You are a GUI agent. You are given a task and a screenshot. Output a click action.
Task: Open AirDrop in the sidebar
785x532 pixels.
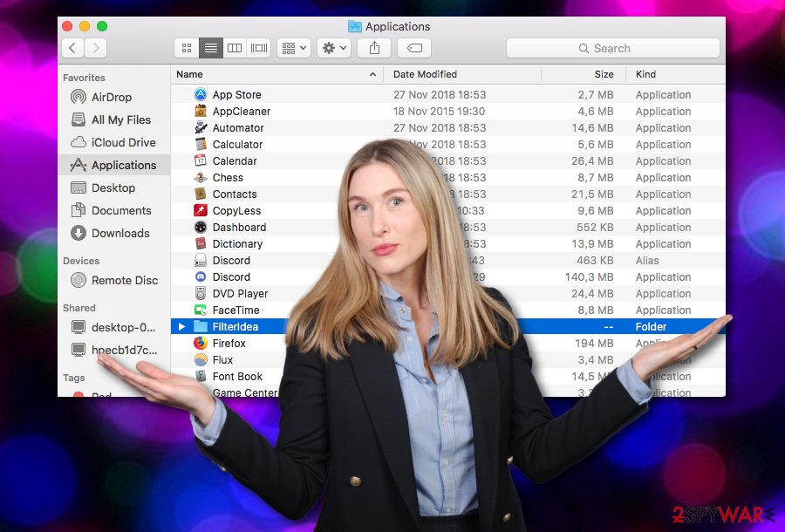pyautogui.click(x=114, y=97)
